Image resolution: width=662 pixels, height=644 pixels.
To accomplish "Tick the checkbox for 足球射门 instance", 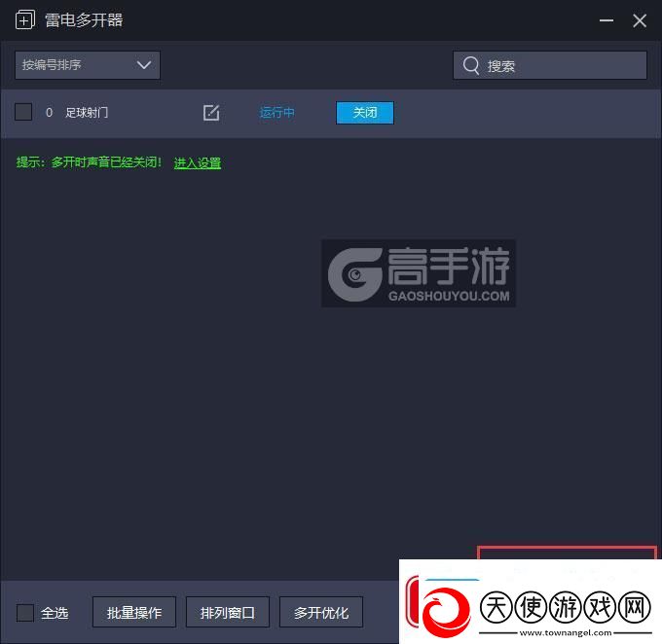I will tap(23, 112).
